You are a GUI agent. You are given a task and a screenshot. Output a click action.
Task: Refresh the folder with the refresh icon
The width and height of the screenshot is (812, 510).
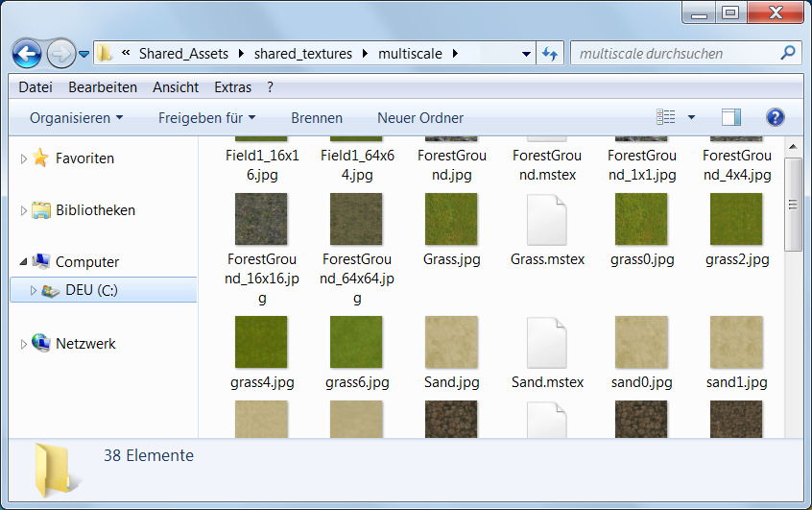(x=550, y=54)
